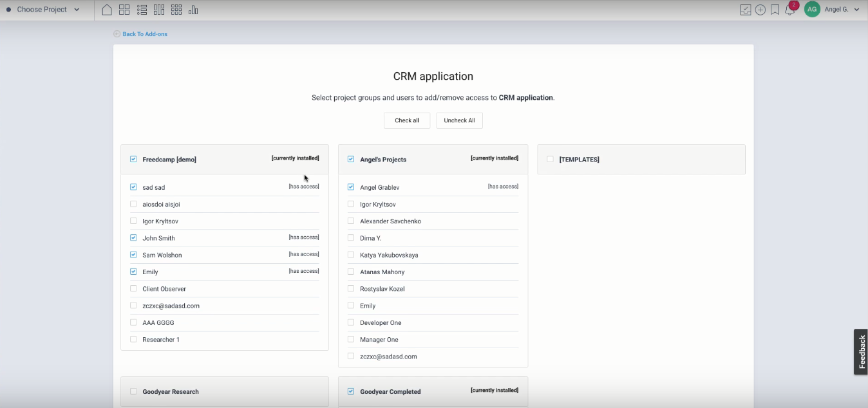Go to the Home dashboard icon
The image size is (868, 408).
point(107,10)
